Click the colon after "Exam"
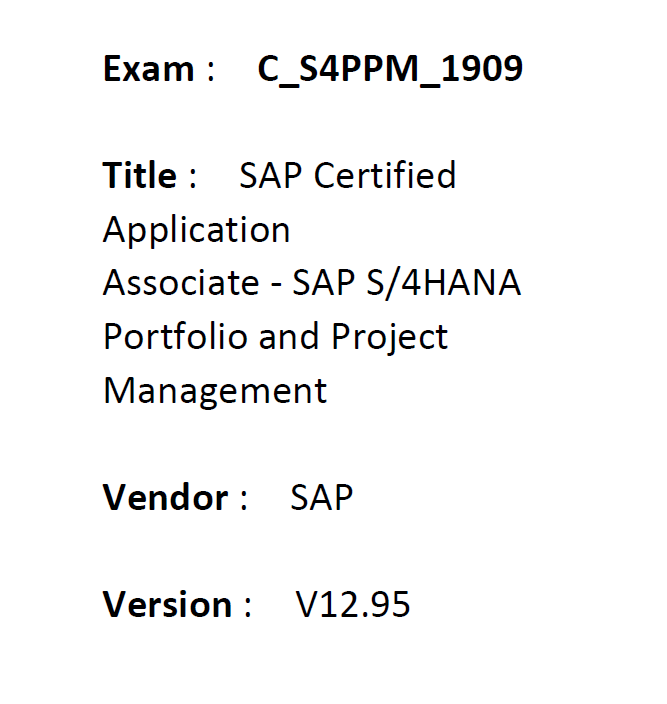The height and width of the screenshot is (704, 667). (210, 71)
